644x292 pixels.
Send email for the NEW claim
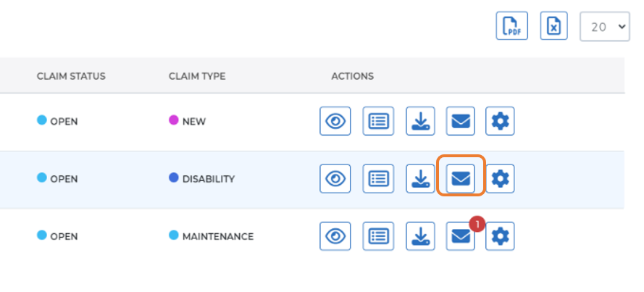click(460, 121)
